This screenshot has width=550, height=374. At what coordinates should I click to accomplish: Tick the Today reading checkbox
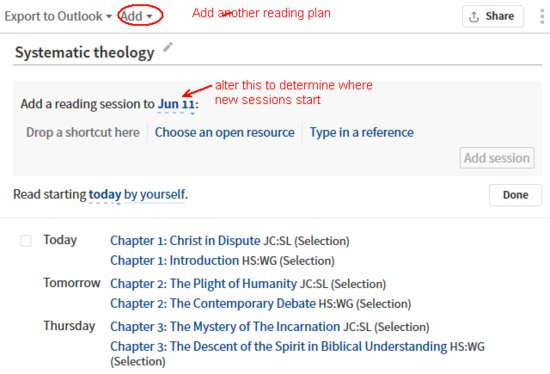point(26,241)
